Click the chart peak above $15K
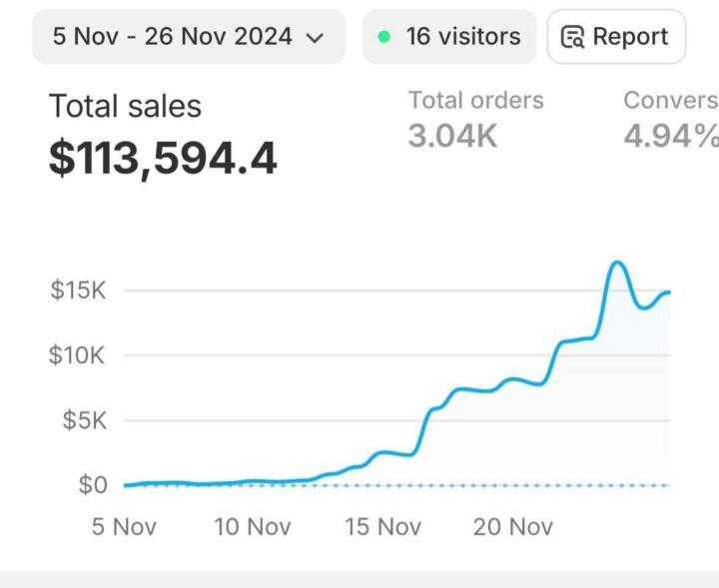Image resolution: width=719 pixels, height=588 pixels. pyautogui.click(x=617, y=264)
